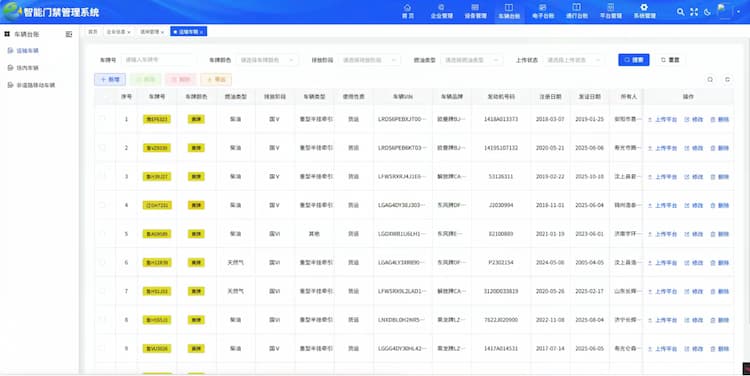Click the red 删除 toolbar button
The width and height of the screenshot is (750, 376).
[181, 79]
